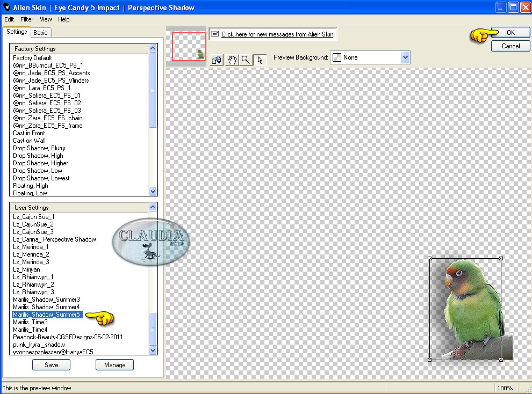Image resolution: width=532 pixels, height=394 pixels.
Task: Select Marilis_Time3 user setting
Action: pos(30,322)
